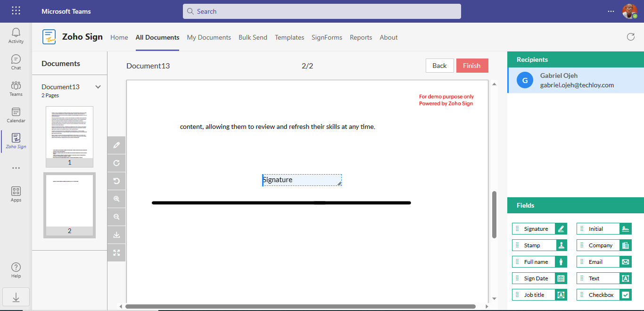Collapse the Document13 pages list
The width and height of the screenshot is (644, 311).
pyautogui.click(x=98, y=87)
